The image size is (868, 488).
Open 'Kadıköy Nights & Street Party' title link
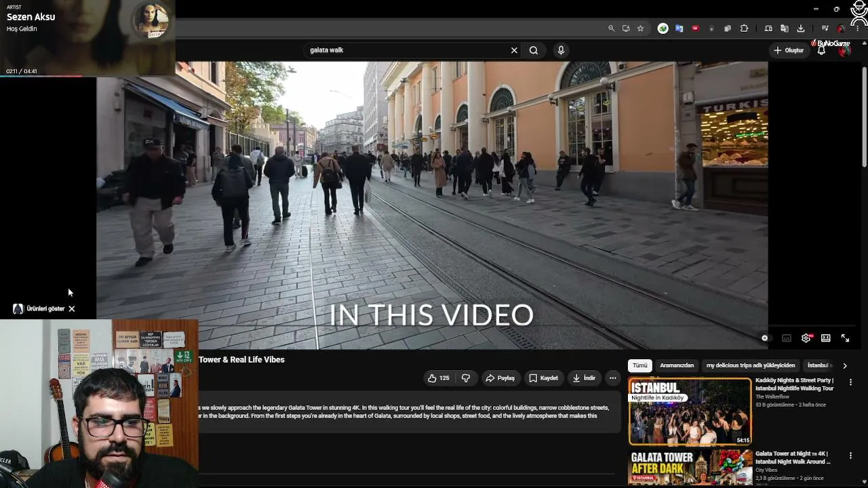pos(794,384)
